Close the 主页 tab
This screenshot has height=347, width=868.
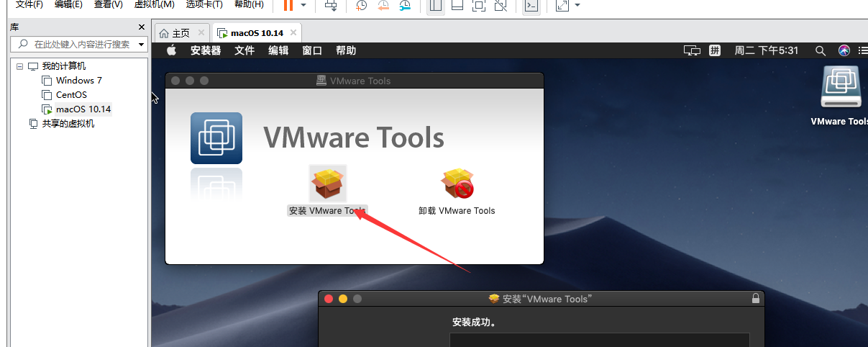[x=201, y=33]
